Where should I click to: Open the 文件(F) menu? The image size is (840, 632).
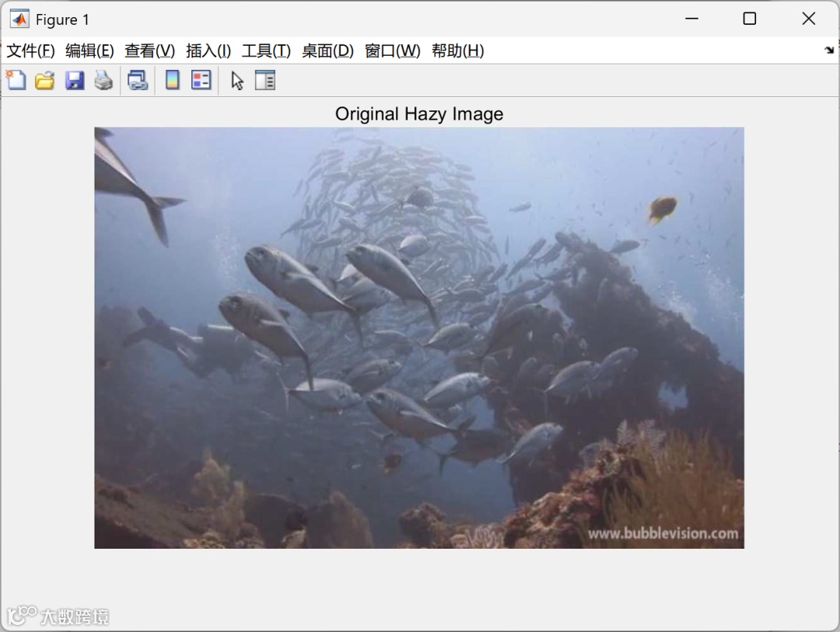pos(30,51)
